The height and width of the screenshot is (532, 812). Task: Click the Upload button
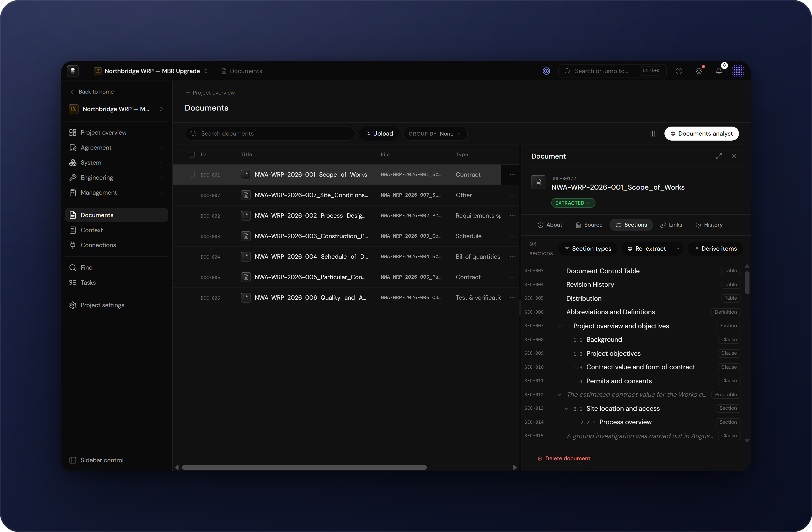(379, 133)
